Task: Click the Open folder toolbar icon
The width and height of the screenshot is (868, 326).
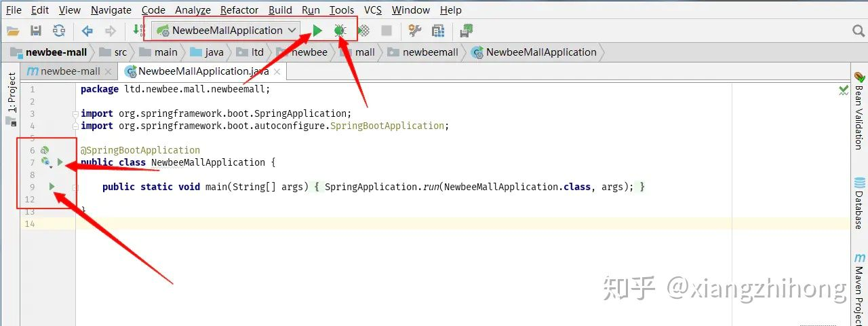Action: (13, 31)
